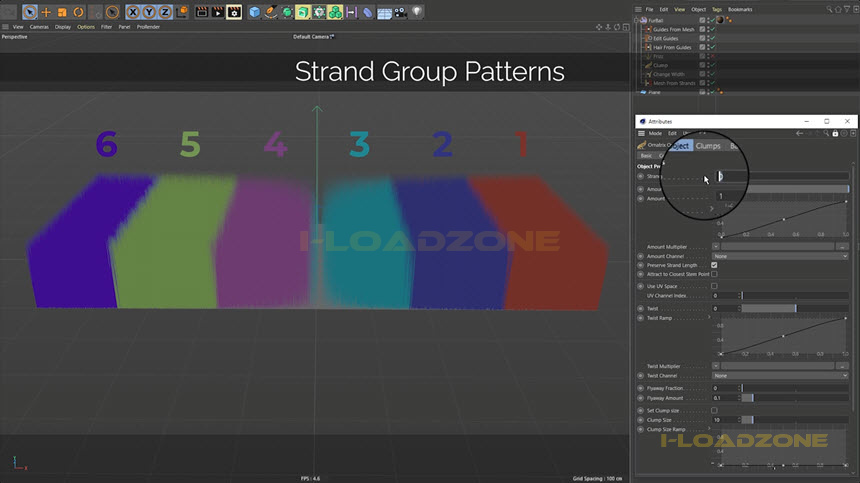Add a Cube primitive object

tap(254, 12)
